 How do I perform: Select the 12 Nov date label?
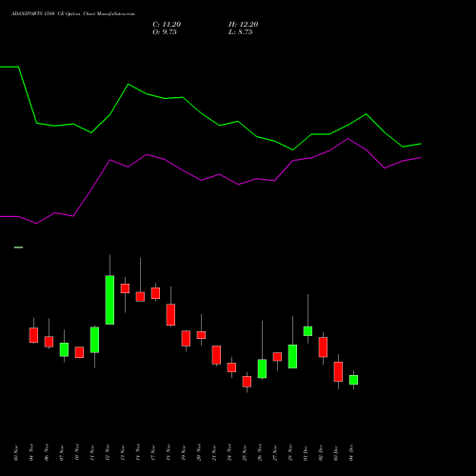click(108, 453)
